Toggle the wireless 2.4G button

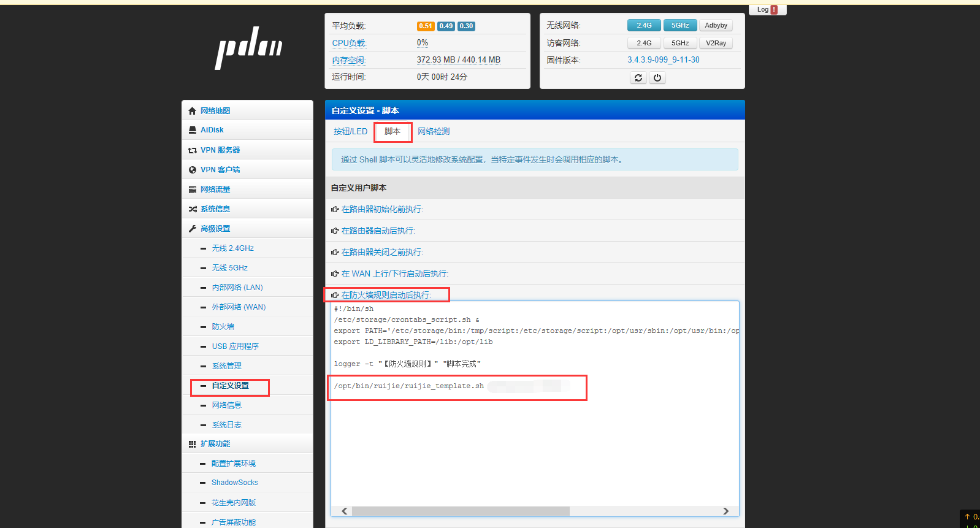coord(644,26)
